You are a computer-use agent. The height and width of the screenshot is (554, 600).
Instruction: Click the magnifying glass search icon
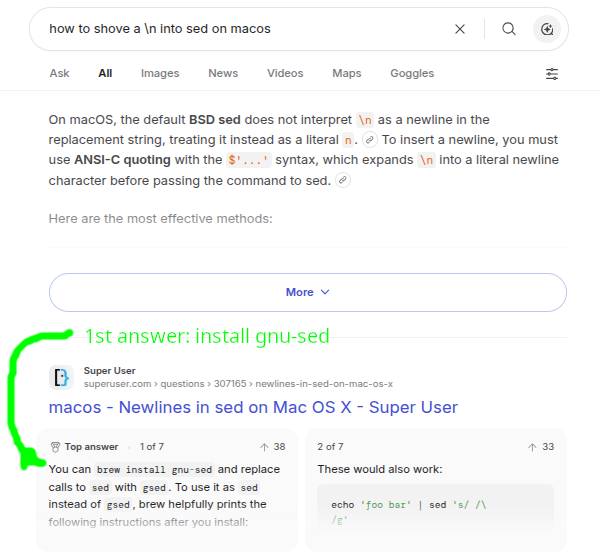[509, 29]
